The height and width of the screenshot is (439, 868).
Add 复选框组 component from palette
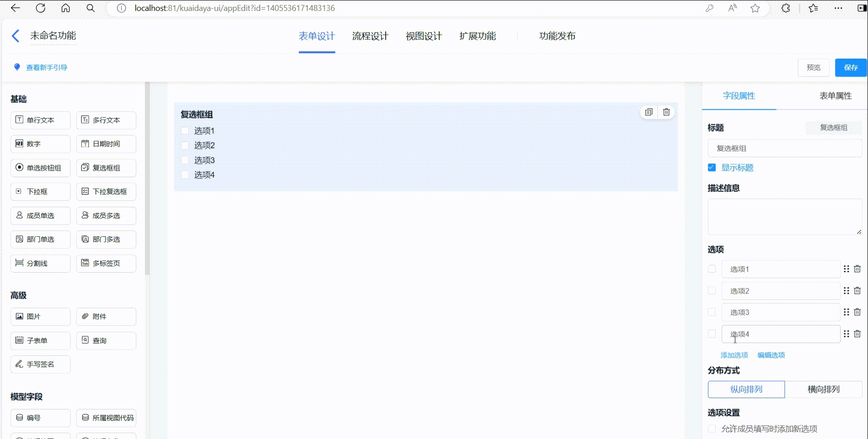[x=106, y=168]
